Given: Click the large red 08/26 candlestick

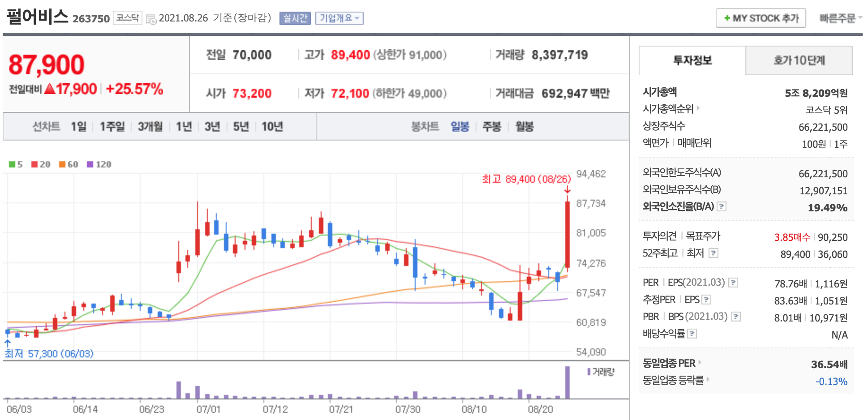Looking at the screenshot, I should pos(567,235).
